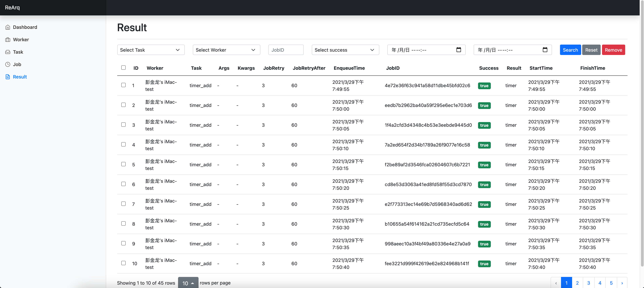Open calendar picker on second date field
Screen dimensions: 644x288
545,50
